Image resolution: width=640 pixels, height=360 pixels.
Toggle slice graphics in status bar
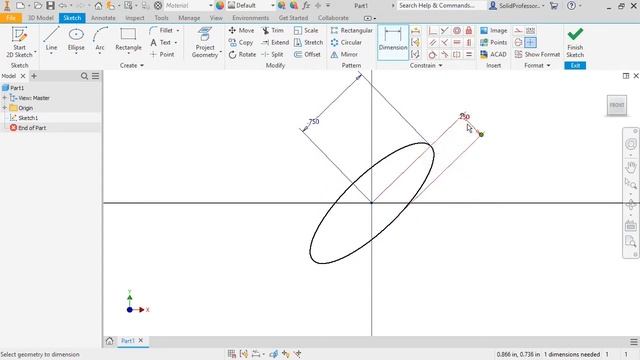click(274, 354)
